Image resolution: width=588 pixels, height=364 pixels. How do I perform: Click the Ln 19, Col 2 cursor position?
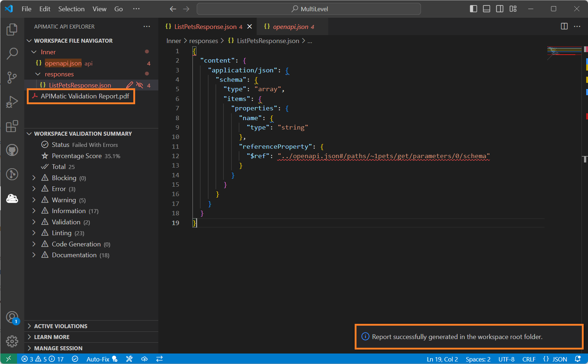click(442, 359)
